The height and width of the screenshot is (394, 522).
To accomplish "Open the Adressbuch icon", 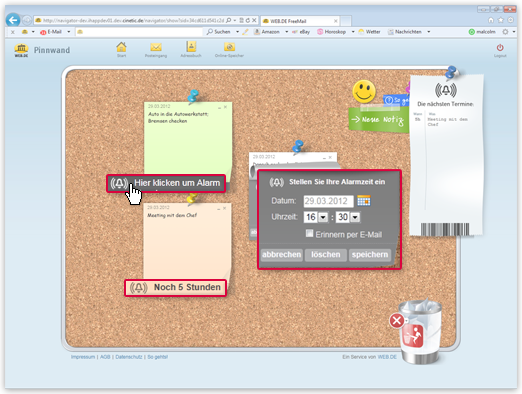I will click(191, 47).
